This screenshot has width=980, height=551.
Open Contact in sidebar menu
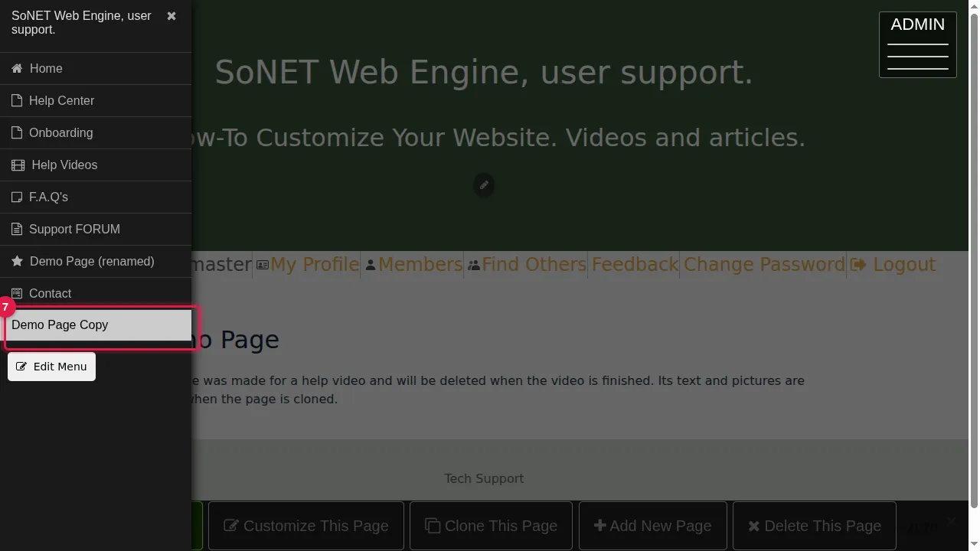point(96,294)
